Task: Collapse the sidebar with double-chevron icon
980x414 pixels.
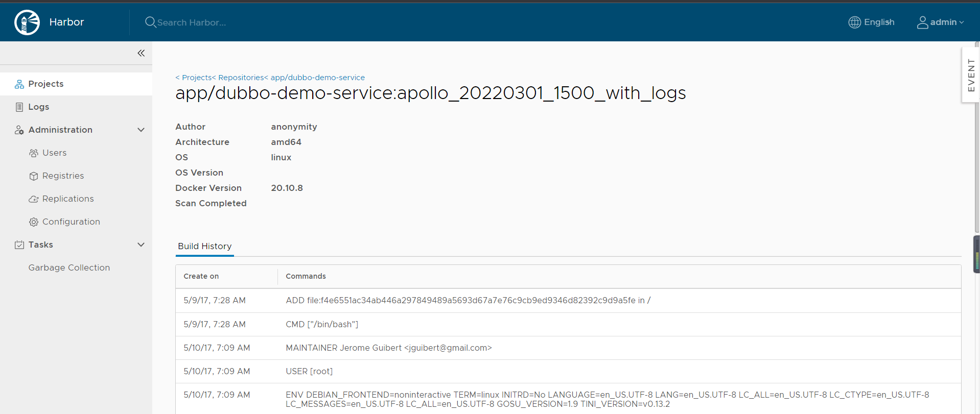Action: tap(141, 53)
